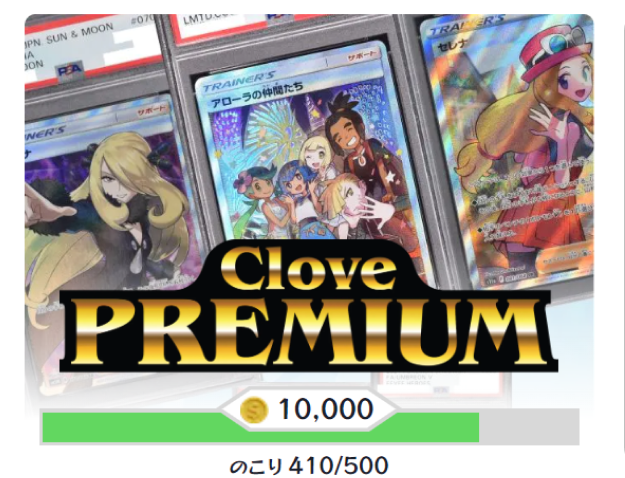Click the TRAINER'S label on center card
625x478 pixels.
tap(239, 81)
